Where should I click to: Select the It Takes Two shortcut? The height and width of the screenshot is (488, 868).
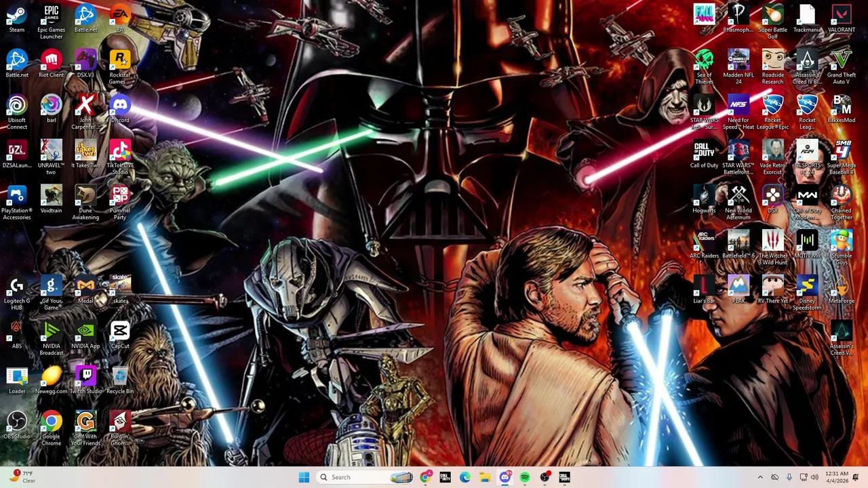pyautogui.click(x=85, y=155)
